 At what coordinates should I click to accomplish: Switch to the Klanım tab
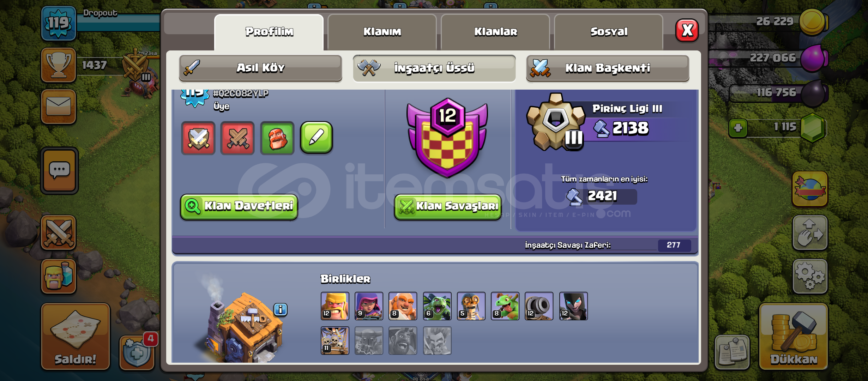pyautogui.click(x=382, y=32)
